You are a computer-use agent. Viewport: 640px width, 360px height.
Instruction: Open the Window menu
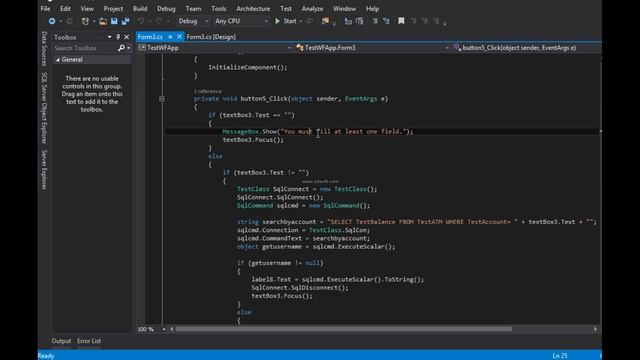coord(344,9)
